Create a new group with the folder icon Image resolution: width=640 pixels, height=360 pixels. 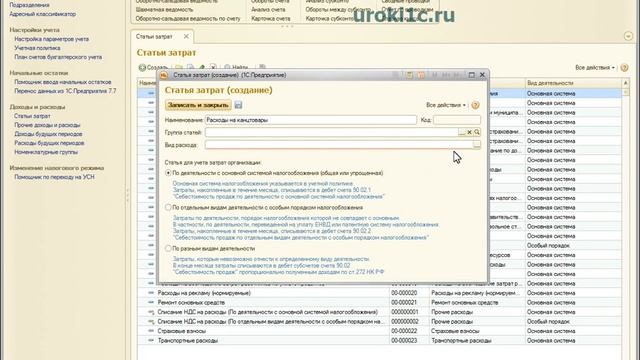point(179,67)
